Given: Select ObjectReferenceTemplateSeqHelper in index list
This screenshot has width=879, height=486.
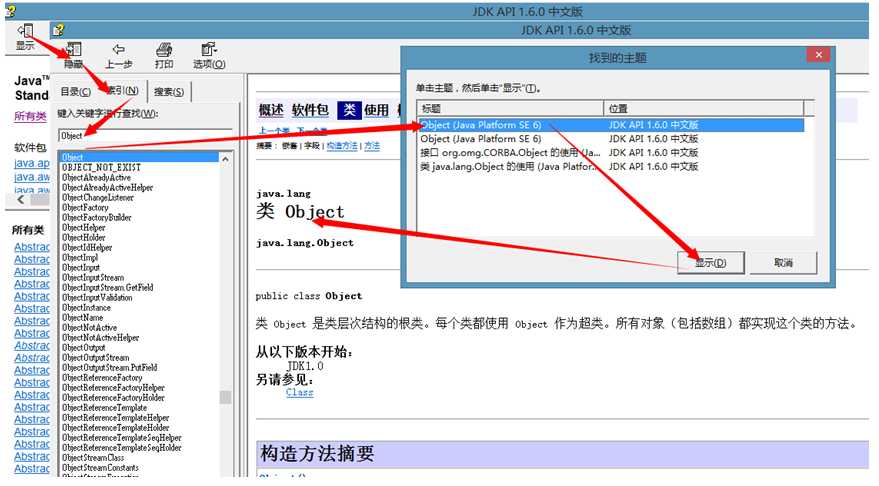Looking at the screenshot, I should click(x=122, y=438).
